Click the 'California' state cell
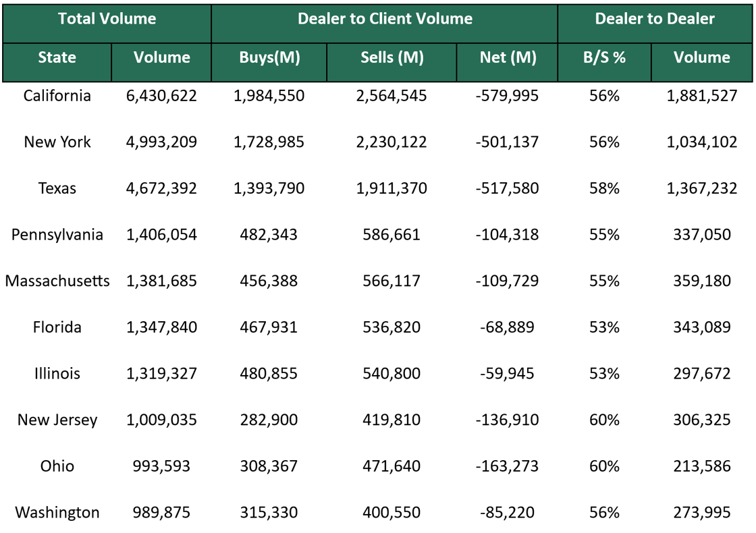 57,95
